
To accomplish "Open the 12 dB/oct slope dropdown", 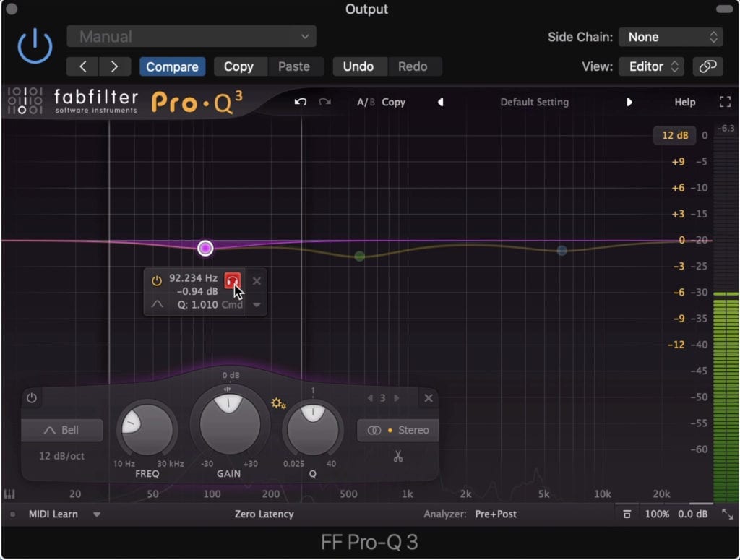I will (62, 456).
